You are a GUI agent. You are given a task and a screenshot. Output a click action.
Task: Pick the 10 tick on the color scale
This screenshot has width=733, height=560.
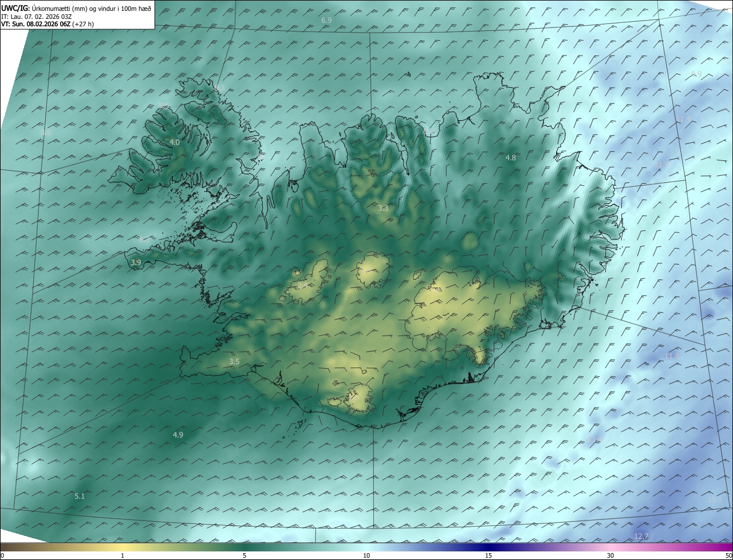tap(366, 555)
